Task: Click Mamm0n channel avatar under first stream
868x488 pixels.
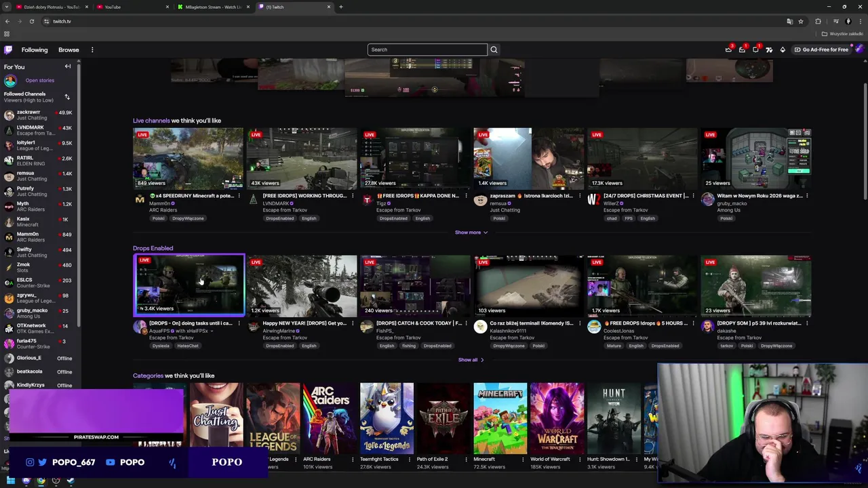Action: tap(140, 199)
